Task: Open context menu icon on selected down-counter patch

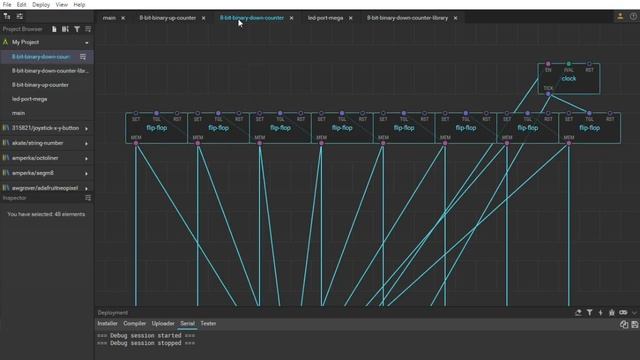Action: (83, 57)
